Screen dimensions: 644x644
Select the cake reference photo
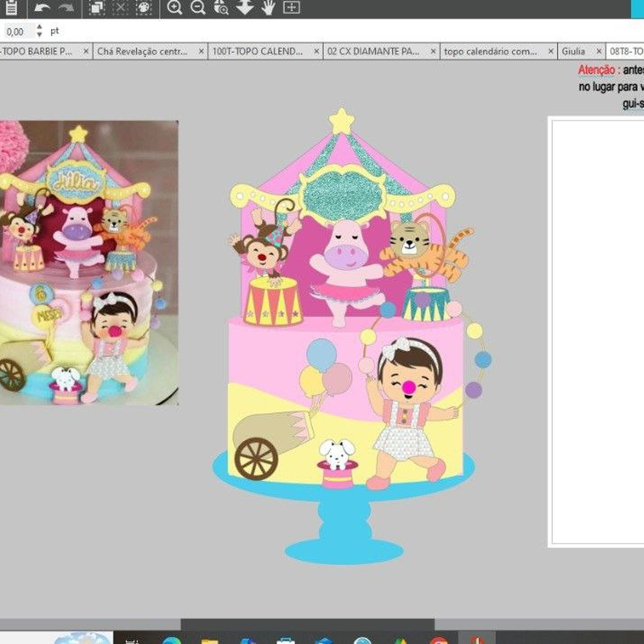88,263
